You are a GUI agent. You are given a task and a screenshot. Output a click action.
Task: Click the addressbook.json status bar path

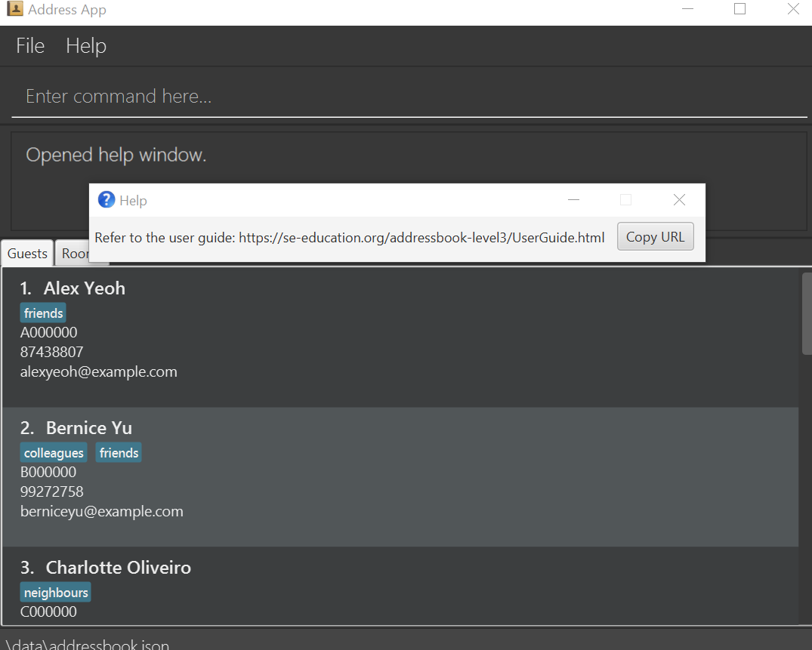[x=87, y=644]
